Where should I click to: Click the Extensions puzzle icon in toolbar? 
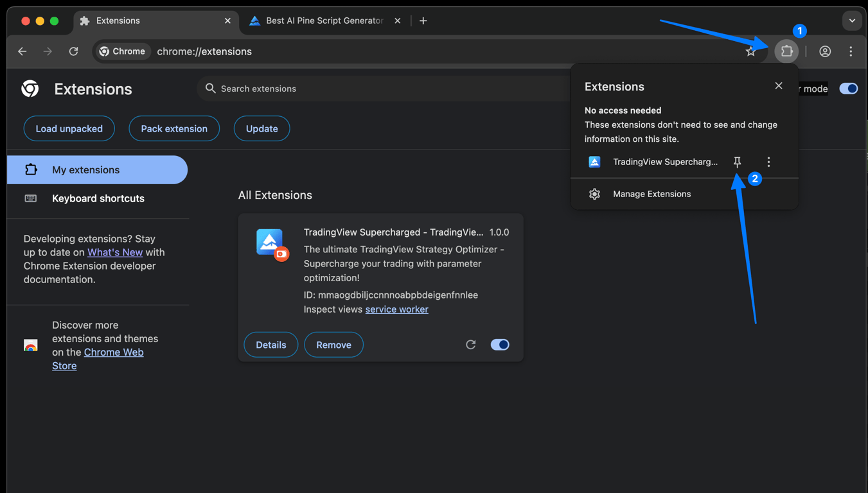[x=786, y=51]
